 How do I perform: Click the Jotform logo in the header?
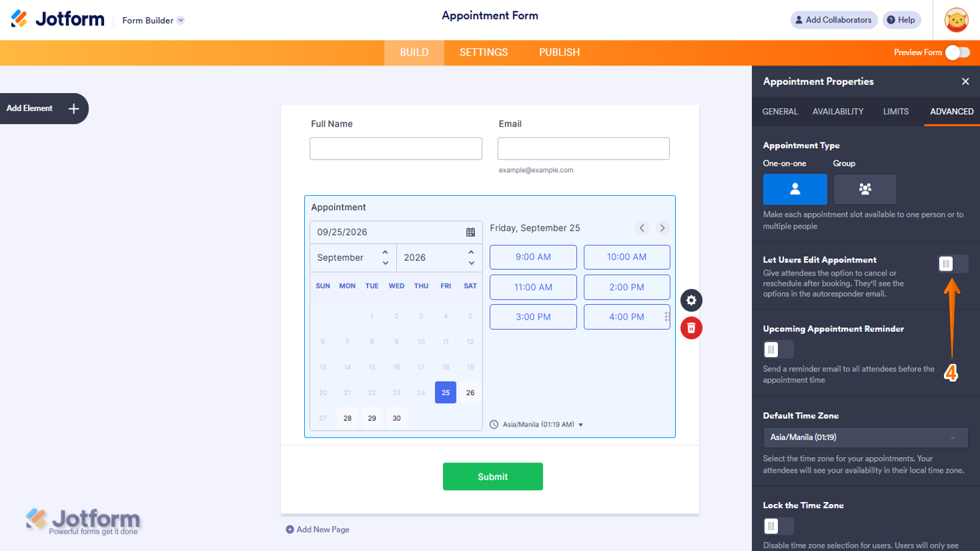click(58, 20)
